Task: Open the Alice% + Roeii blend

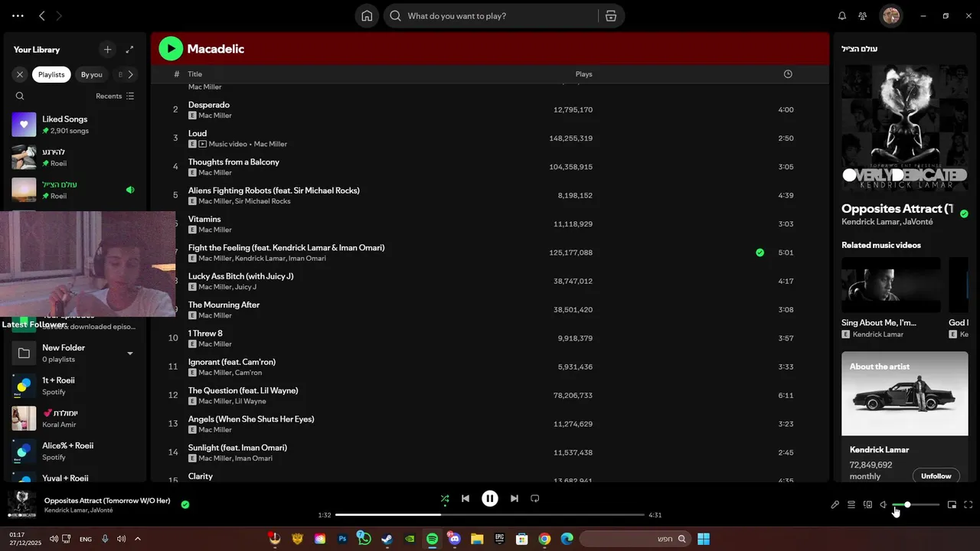Action: (x=74, y=451)
